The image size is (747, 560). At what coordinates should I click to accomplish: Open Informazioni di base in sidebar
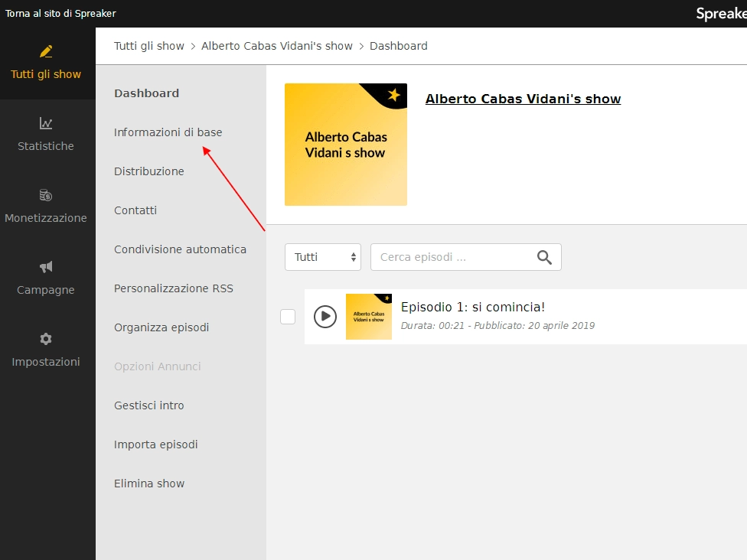[168, 132]
